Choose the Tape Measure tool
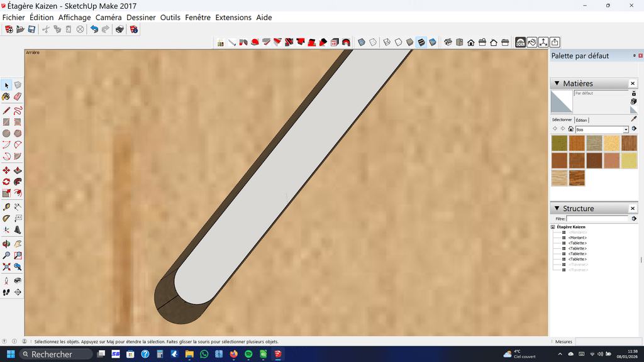The width and height of the screenshot is (644, 362). pos(6,207)
